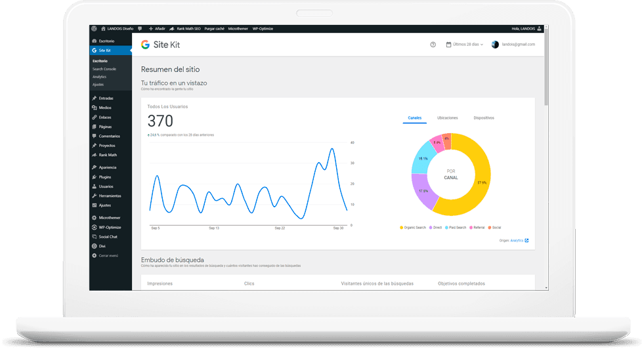644x349 pixels.
Task: Click Visitantes únicos de las búsquedas heading
Action: tap(377, 283)
